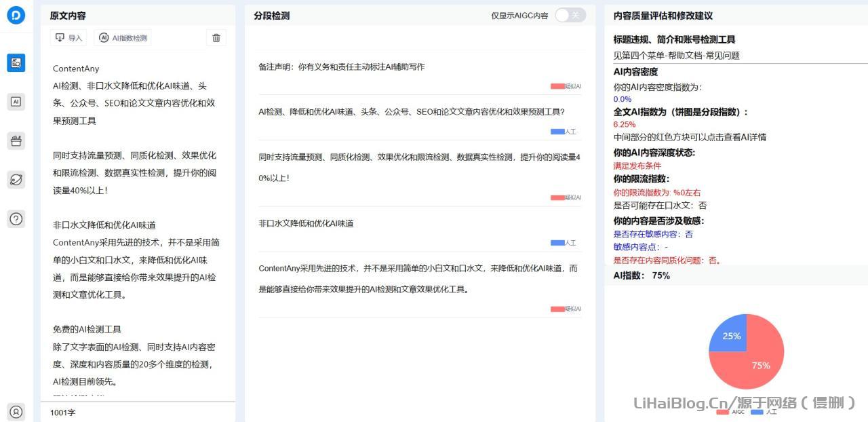868x422 pixels.
Task: Click the 分段检测 panel title
Action: (x=272, y=16)
